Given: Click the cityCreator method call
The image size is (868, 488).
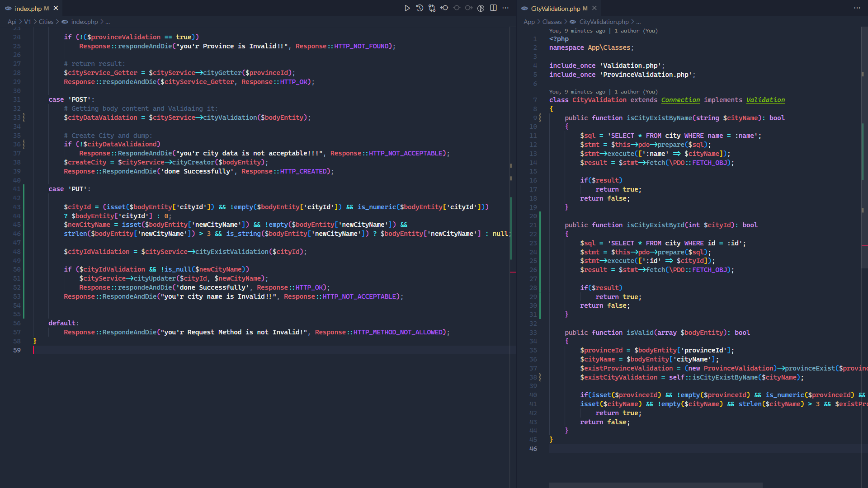Looking at the screenshot, I should pos(193,162).
